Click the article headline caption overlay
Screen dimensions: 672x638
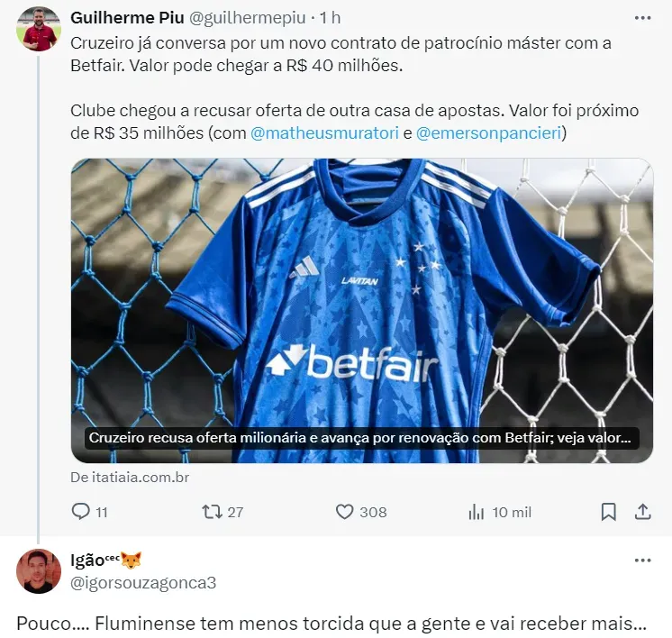[x=362, y=438]
